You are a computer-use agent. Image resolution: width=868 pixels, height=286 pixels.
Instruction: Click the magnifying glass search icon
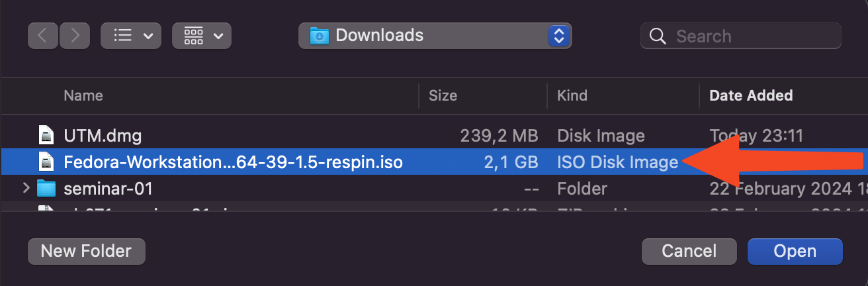coord(658,36)
